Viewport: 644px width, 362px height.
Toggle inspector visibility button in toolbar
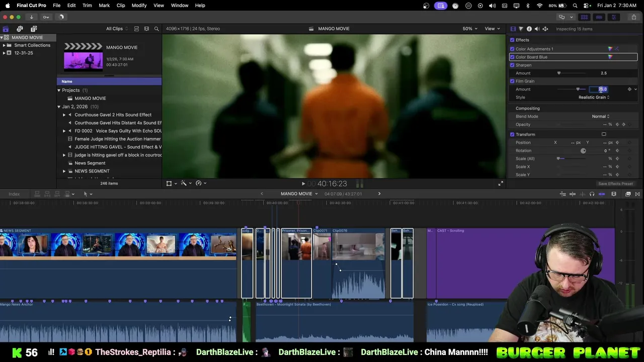pyautogui.click(x=613, y=17)
